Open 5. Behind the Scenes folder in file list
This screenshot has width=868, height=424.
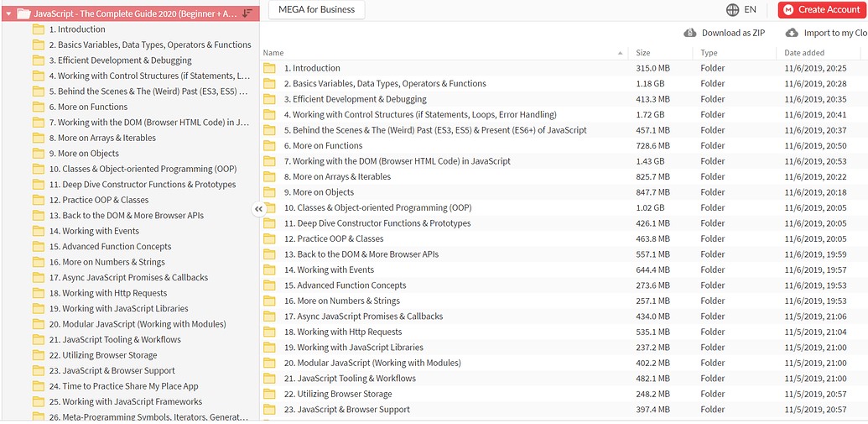click(435, 130)
